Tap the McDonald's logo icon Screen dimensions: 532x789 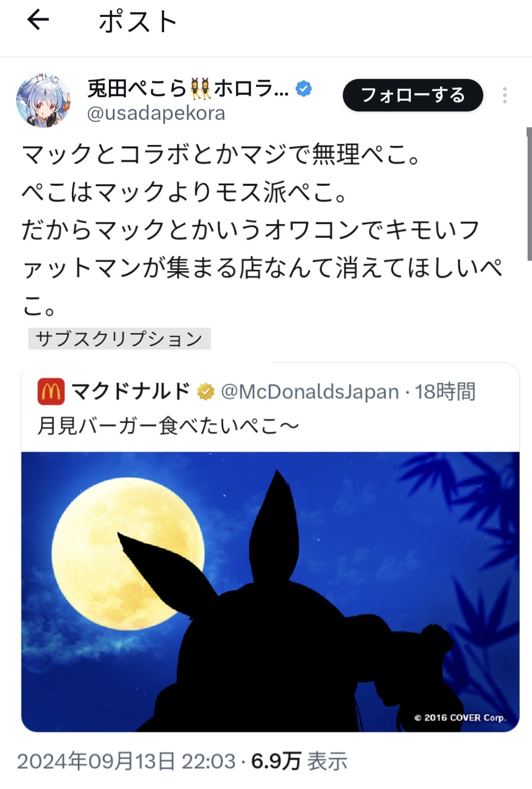click(x=51, y=392)
